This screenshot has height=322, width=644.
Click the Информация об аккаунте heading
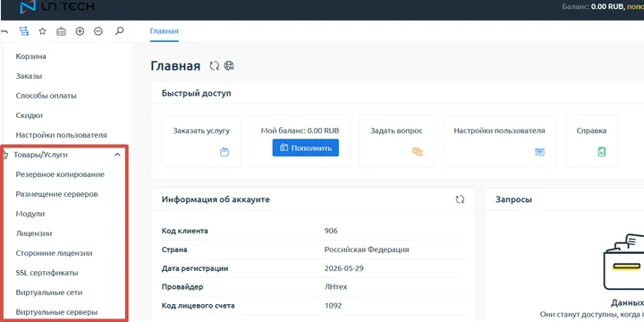click(216, 199)
